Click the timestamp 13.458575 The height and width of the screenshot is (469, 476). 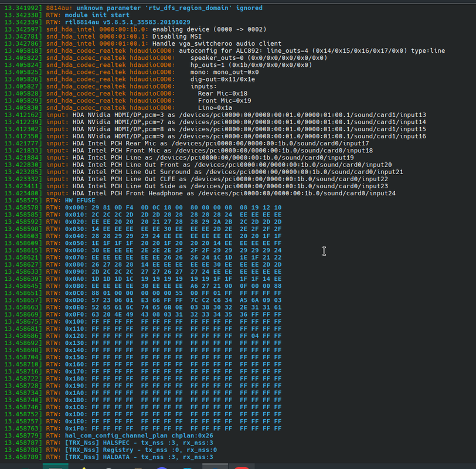tap(21, 200)
